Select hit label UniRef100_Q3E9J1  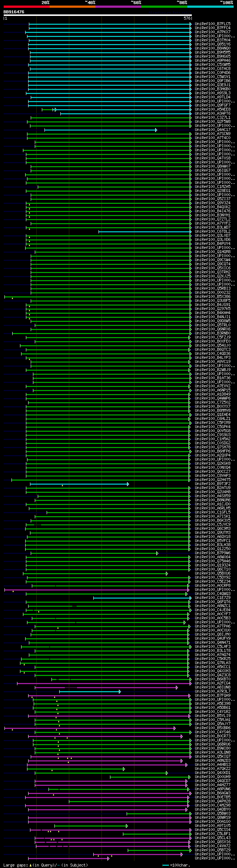213,85
